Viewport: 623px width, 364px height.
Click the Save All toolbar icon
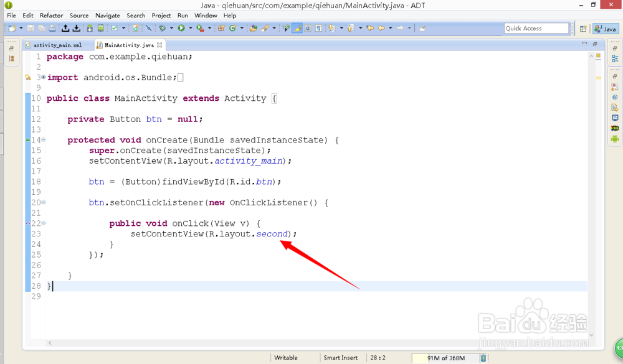(41, 28)
